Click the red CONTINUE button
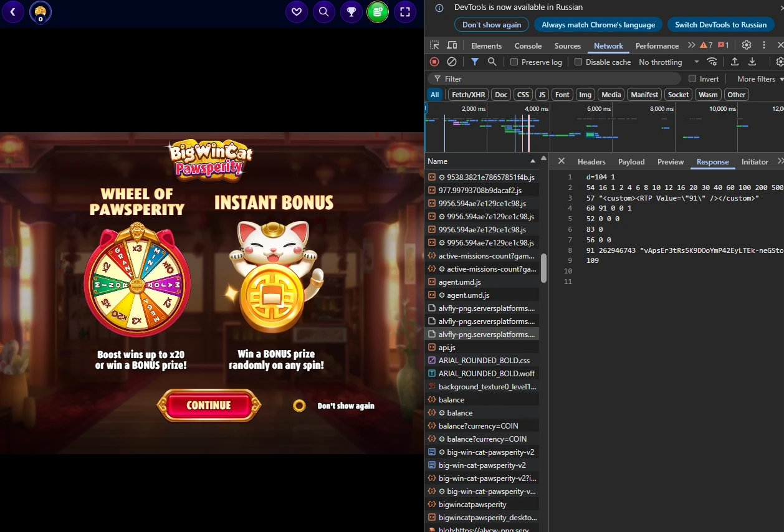 [209, 406]
